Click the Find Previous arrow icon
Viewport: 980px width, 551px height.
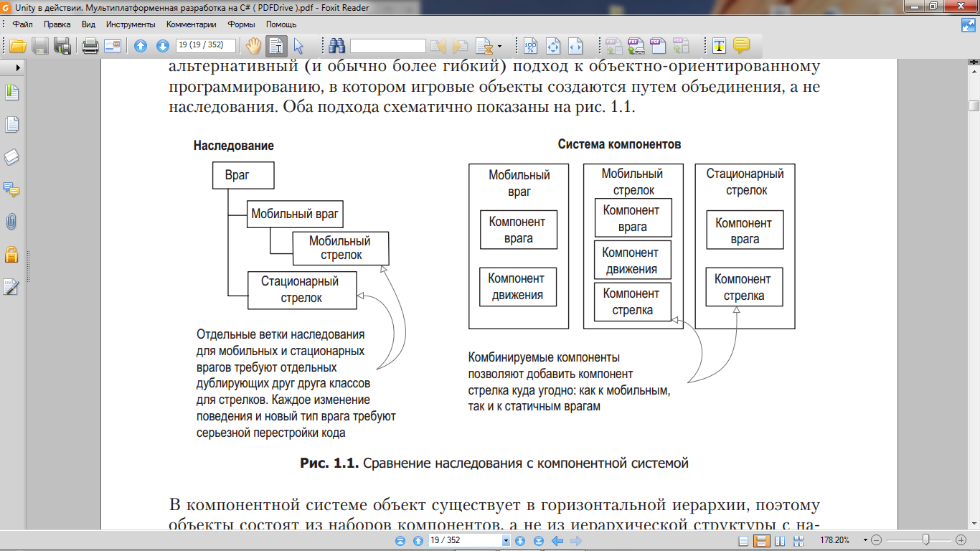[x=438, y=46]
